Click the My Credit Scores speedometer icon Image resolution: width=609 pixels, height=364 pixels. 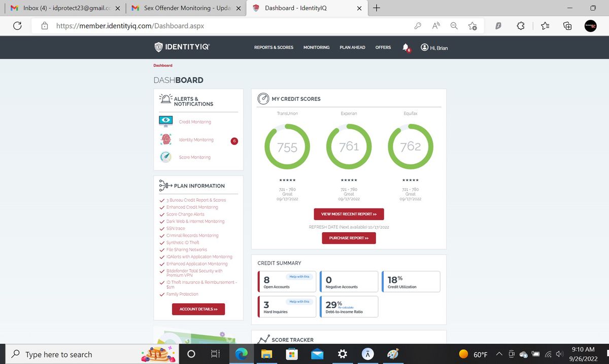pos(263,99)
